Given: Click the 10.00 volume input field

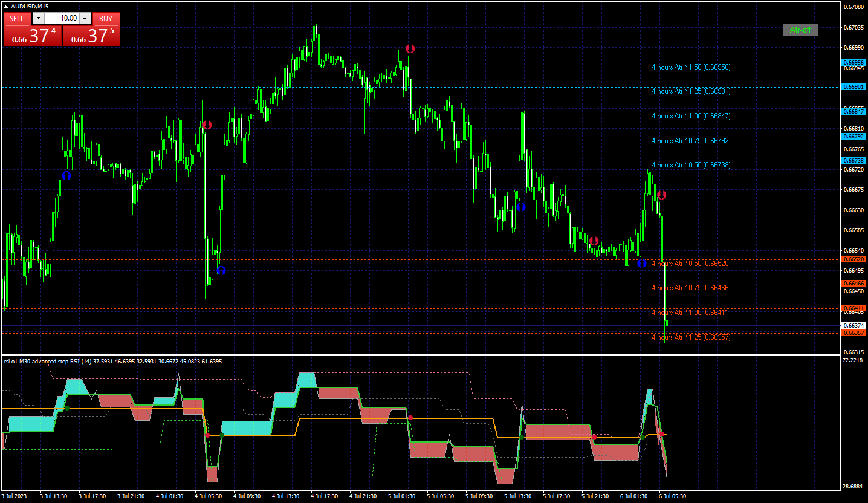Looking at the screenshot, I should 62,18.
